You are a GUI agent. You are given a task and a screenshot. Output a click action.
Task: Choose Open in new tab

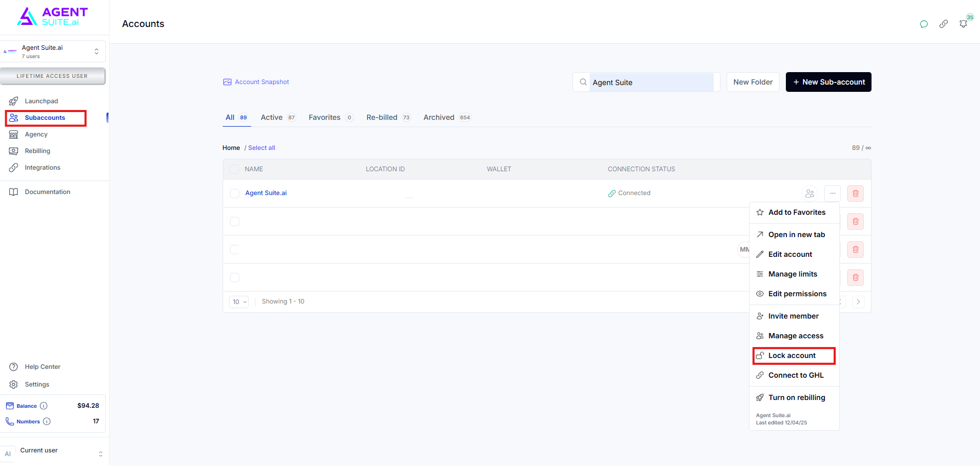coord(794,235)
